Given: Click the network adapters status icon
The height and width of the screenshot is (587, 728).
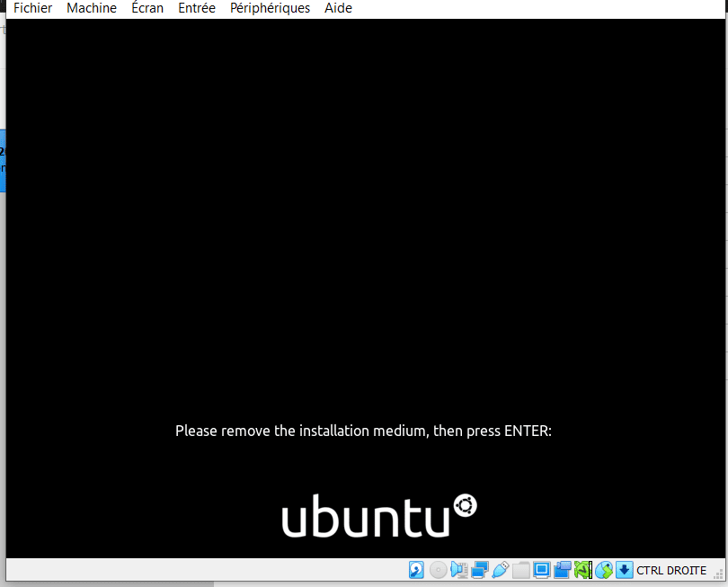Looking at the screenshot, I should (x=480, y=570).
